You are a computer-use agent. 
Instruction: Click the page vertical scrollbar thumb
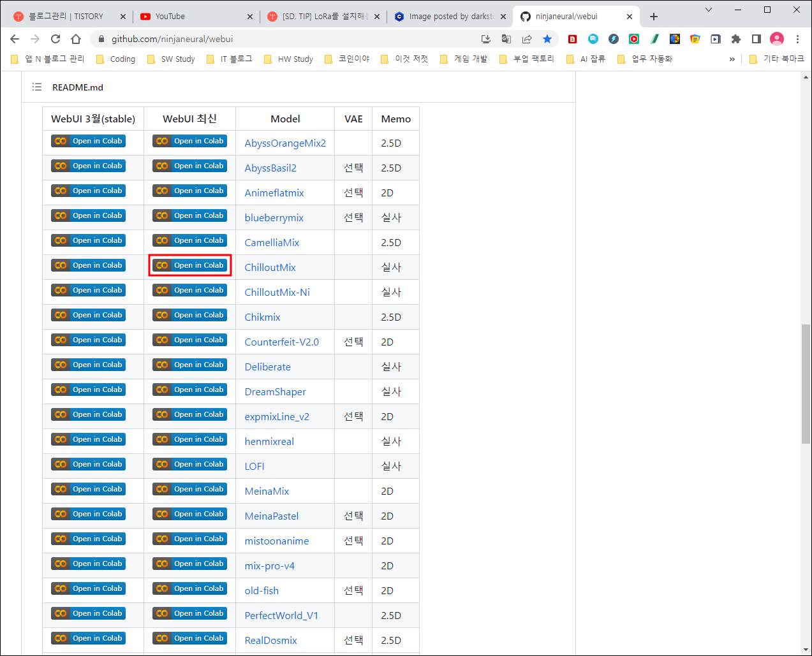[x=806, y=384]
